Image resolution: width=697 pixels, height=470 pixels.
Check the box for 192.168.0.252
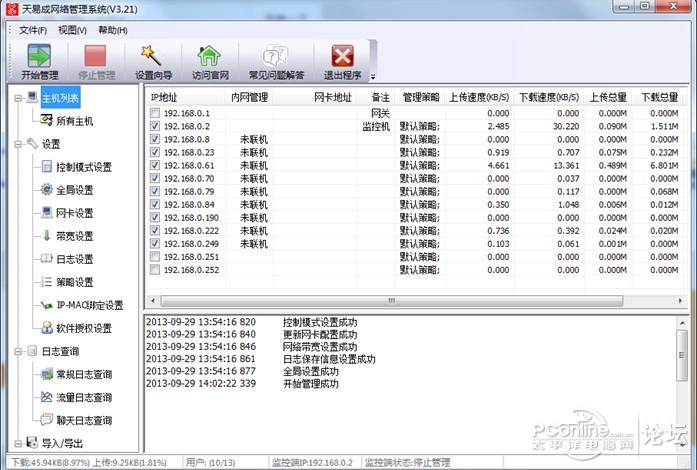(x=155, y=269)
